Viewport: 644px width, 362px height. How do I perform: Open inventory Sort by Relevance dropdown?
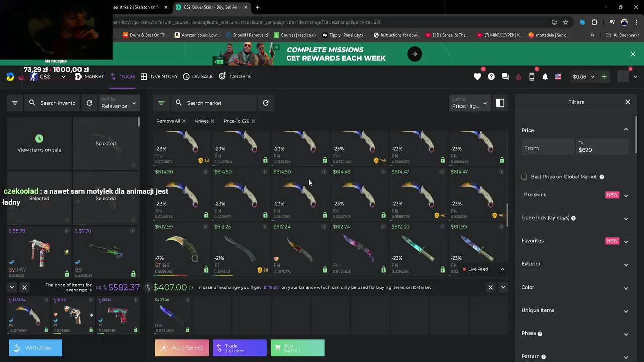pyautogui.click(x=118, y=103)
